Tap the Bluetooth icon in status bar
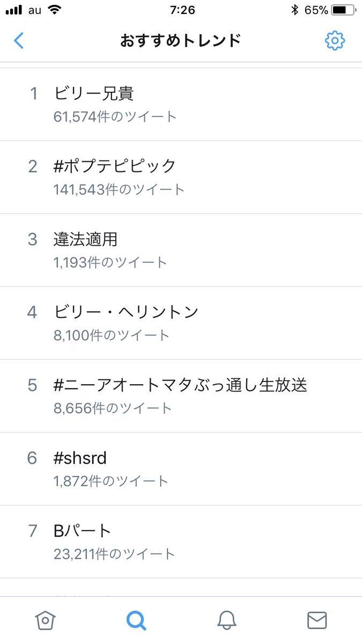Screen dimensions: 362x644 point(294,10)
